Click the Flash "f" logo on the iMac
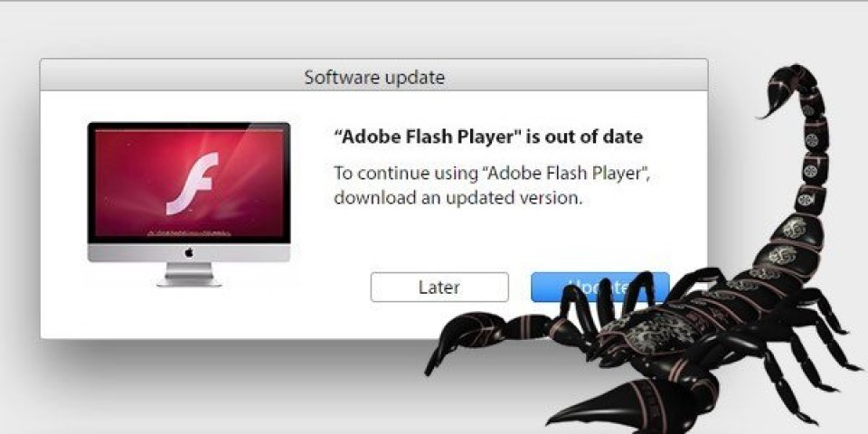The width and height of the screenshot is (868, 434). point(192,184)
